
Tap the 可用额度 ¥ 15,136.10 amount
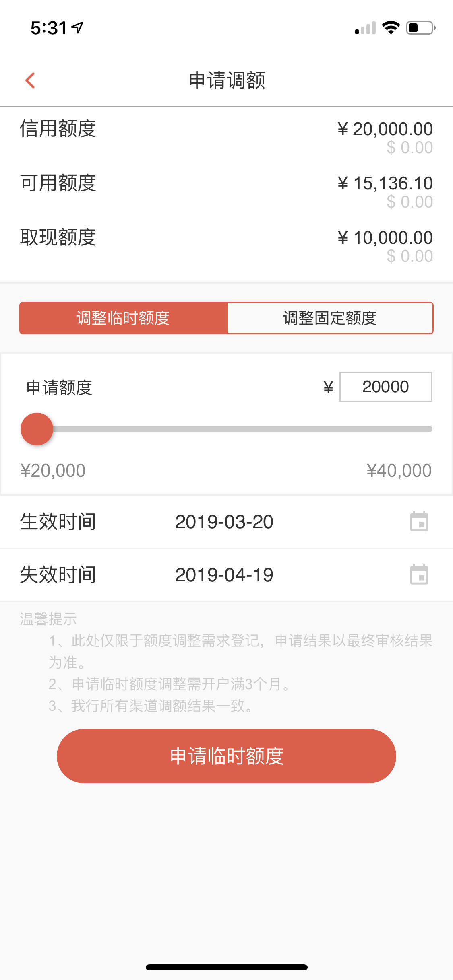(x=385, y=183)
